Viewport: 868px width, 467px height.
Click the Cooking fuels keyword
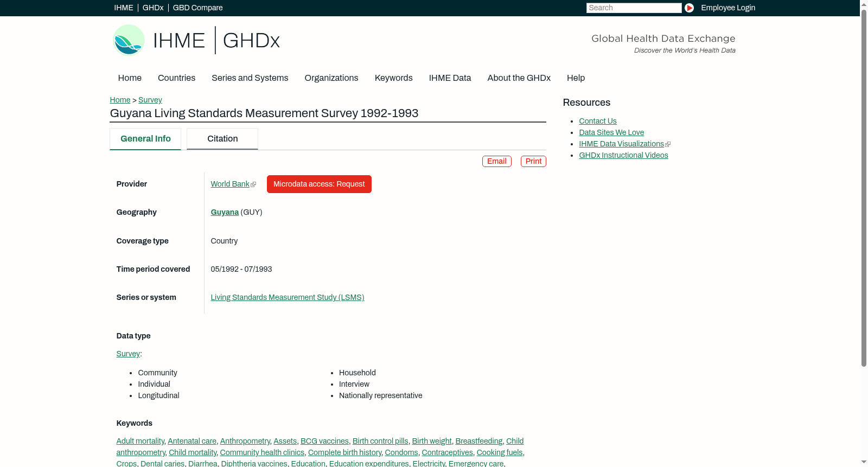tap(500, 452)
